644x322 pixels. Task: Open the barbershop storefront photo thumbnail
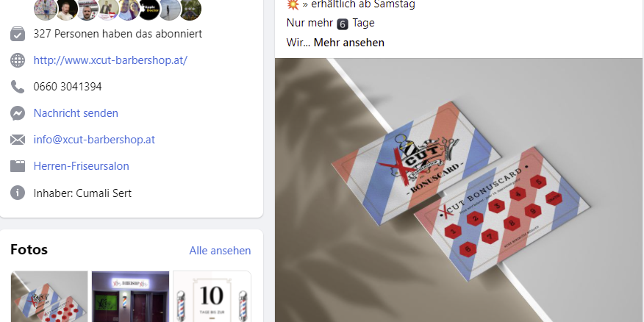coord(130,296)
